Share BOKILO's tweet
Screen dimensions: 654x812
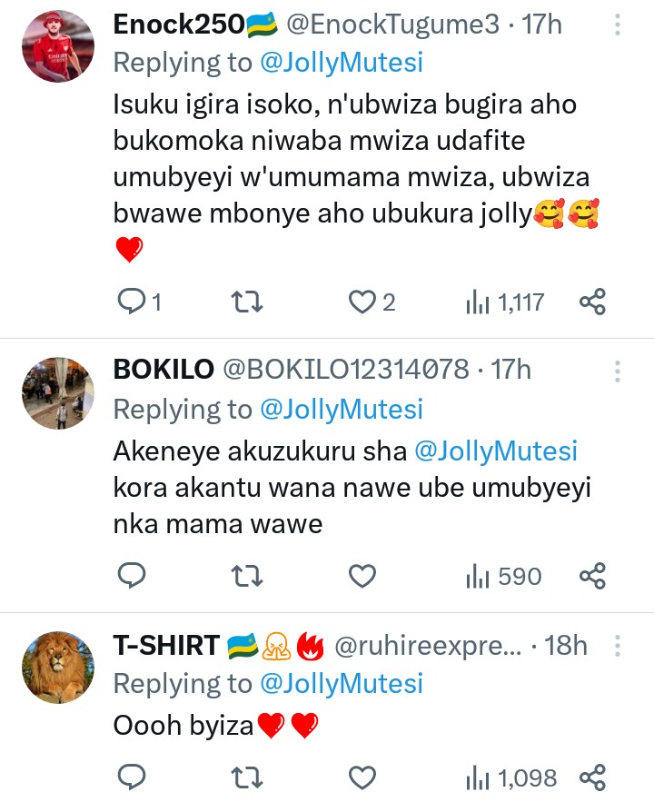click(x=592, y=576)
